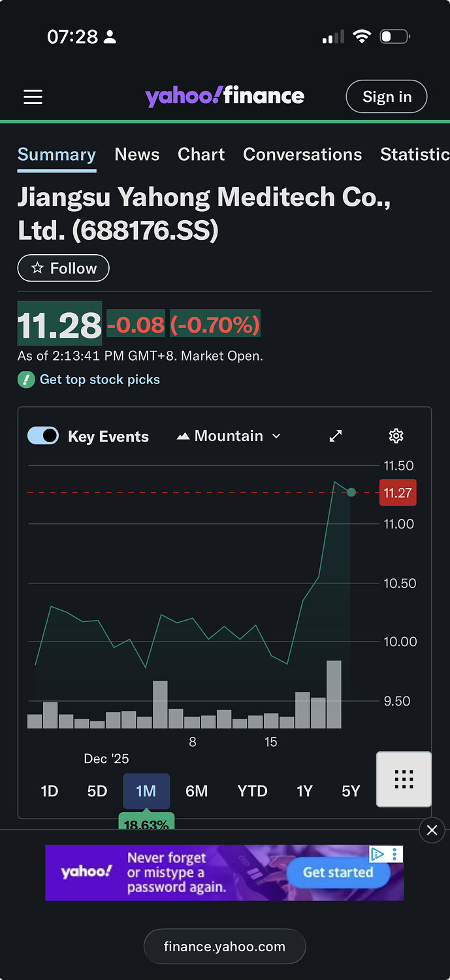Expand chart to full screen
Image resolution: width=450 pixels, height=980 pixels.
[x=336, y=436]
